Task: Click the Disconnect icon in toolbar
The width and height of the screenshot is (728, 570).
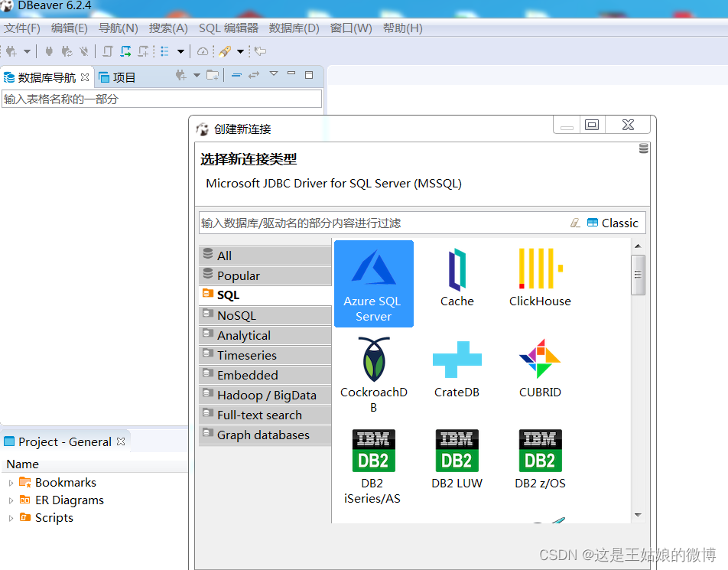Action: click(83, 51)
